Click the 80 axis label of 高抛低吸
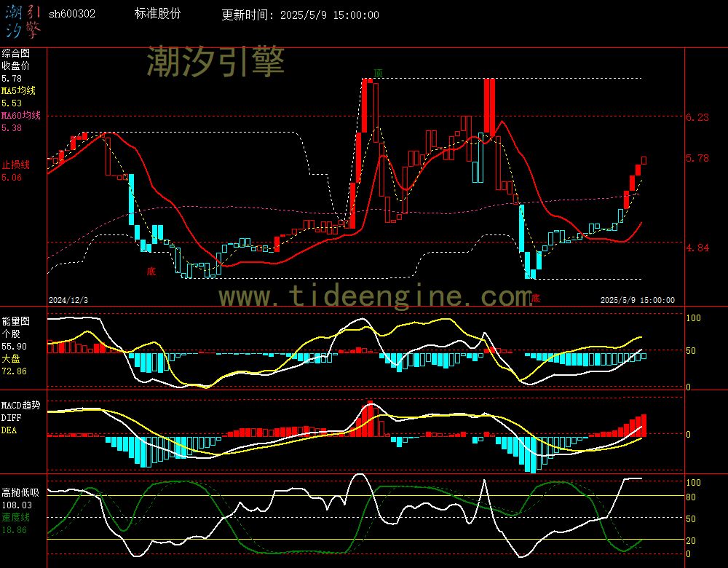The image size is (728, 568). coord(691,497)
